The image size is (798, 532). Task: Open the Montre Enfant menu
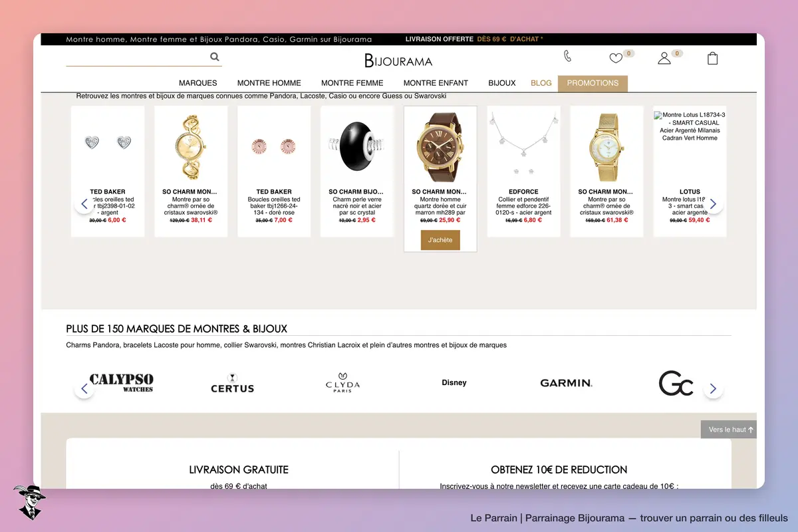[436, 83]
